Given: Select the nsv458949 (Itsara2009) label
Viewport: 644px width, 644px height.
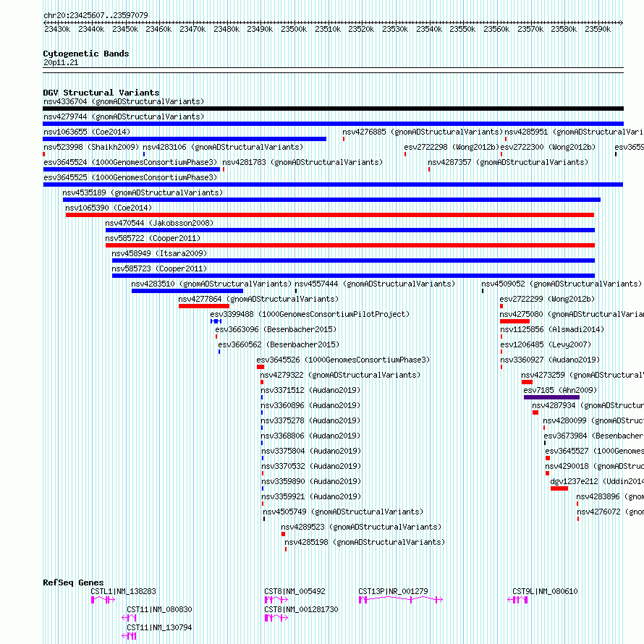Looking at the screenshot, I should pos(159,253).
